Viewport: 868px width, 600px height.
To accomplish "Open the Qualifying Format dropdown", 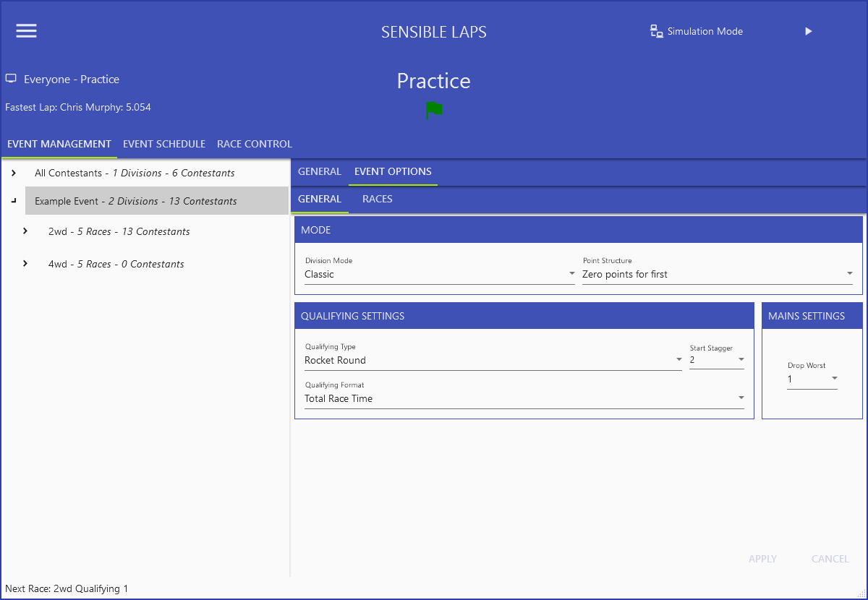I will 524,398.
